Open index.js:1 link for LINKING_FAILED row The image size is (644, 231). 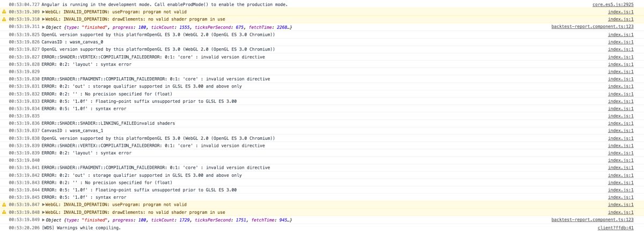point(621,123)
